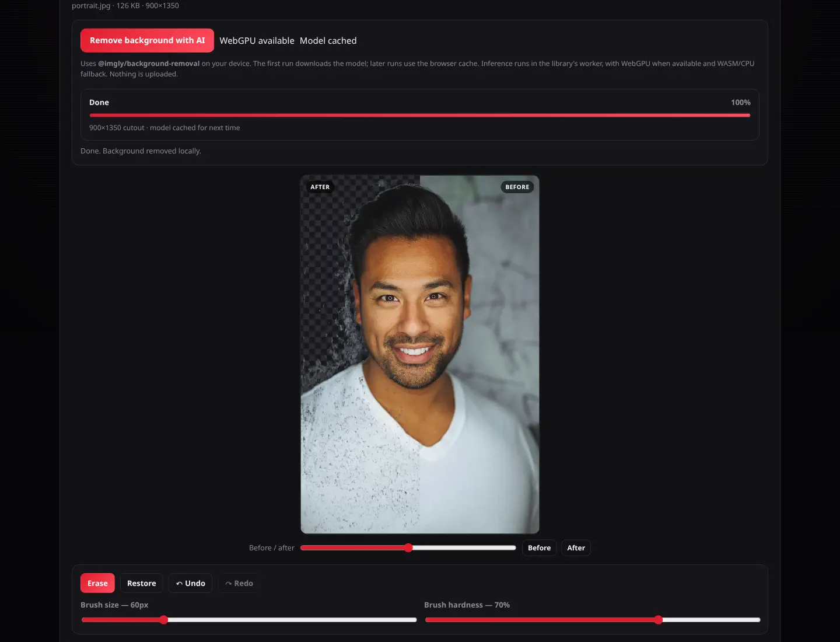The image size is (840, 642).
Task: Click the @imgly/background-removal library name
Action: pos(149,64)
